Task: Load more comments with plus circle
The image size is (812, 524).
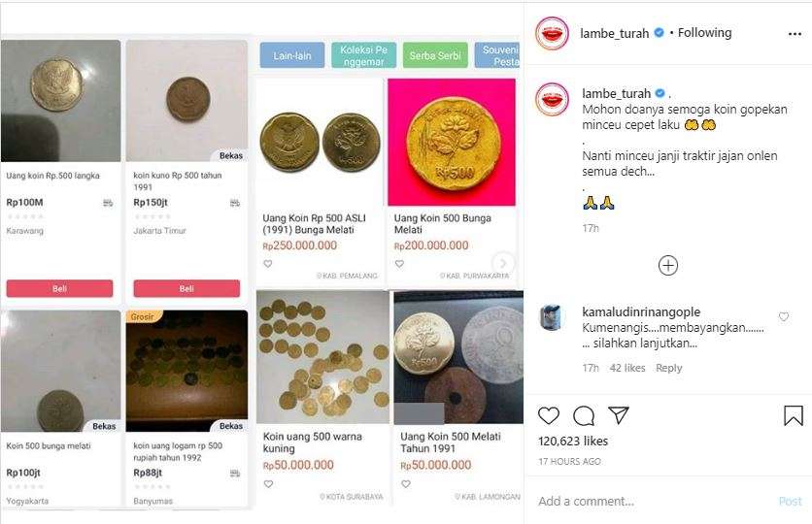Action: tap(668, 265)
